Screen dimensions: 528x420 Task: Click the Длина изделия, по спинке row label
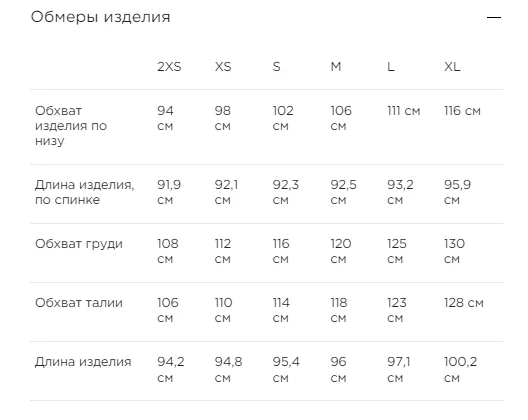pyautogui.click(x=85, y=192)
